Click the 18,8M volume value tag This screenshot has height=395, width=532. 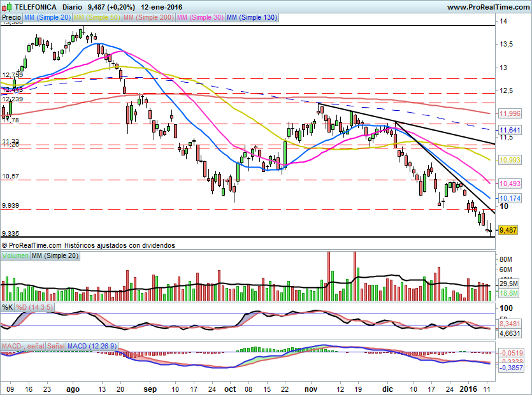[x=508, y=293]
